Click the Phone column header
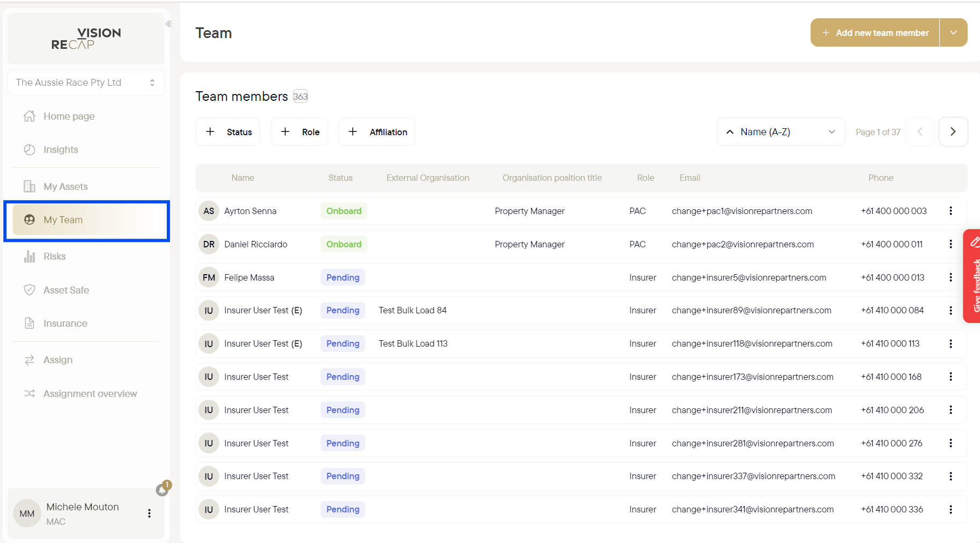 (x=881, y=178)
